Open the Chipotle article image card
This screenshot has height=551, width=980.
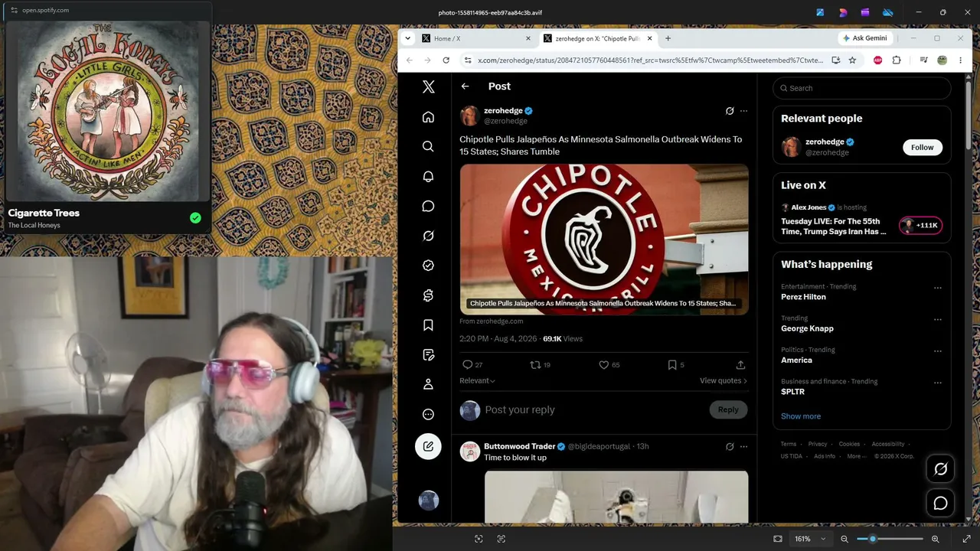[604, 239]
